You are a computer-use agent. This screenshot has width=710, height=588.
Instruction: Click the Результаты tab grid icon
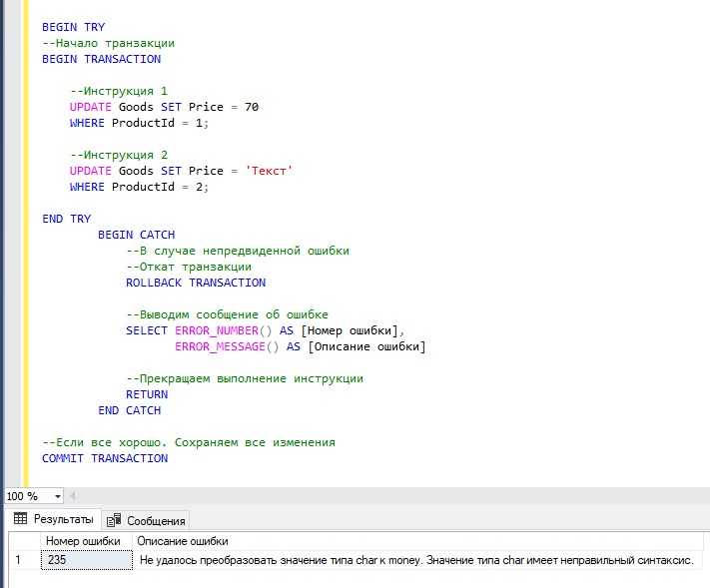[x=19, y=519]
